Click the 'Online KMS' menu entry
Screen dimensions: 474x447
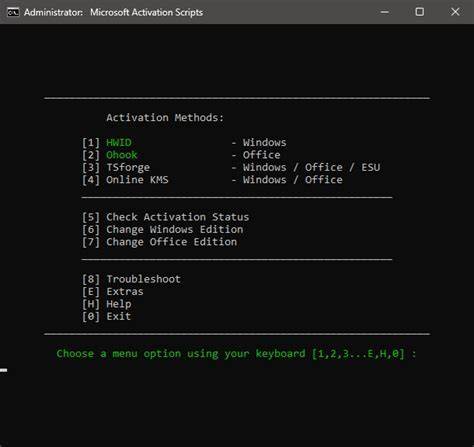[x=137, y=180]
